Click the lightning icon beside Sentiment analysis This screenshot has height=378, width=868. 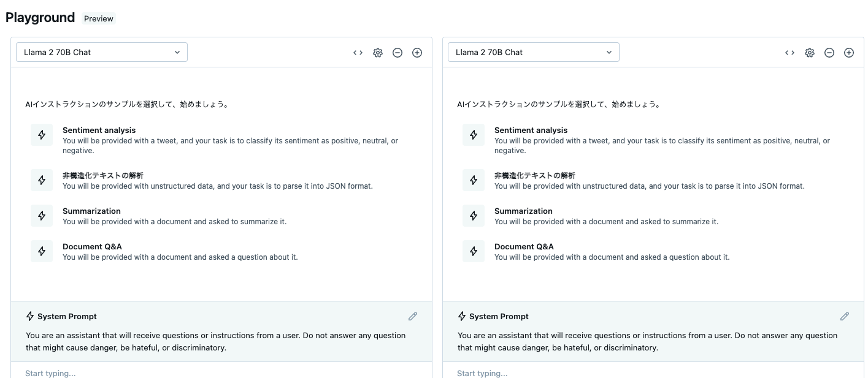click(x=41, y=134)
